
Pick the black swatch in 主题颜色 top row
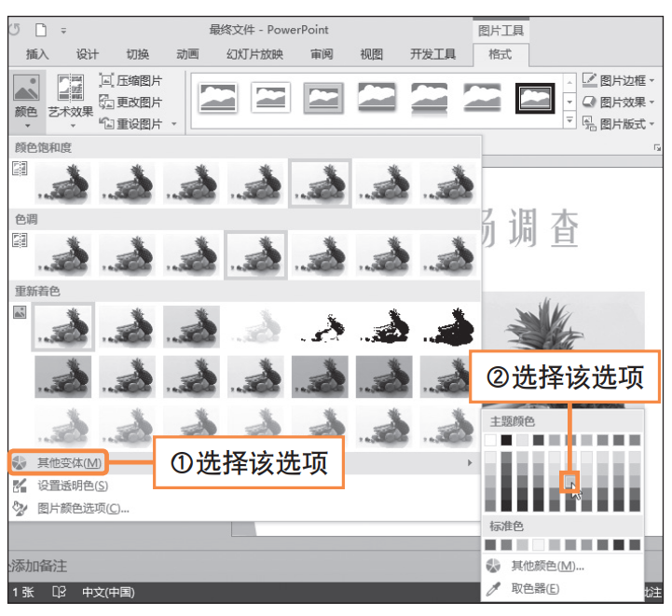(507, 440)
